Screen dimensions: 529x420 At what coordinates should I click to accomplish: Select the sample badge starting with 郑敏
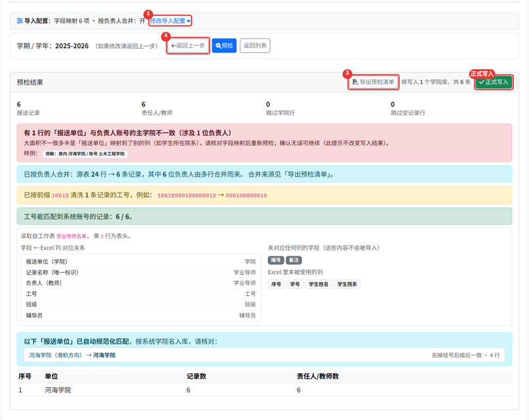click(x=85, y=154)
